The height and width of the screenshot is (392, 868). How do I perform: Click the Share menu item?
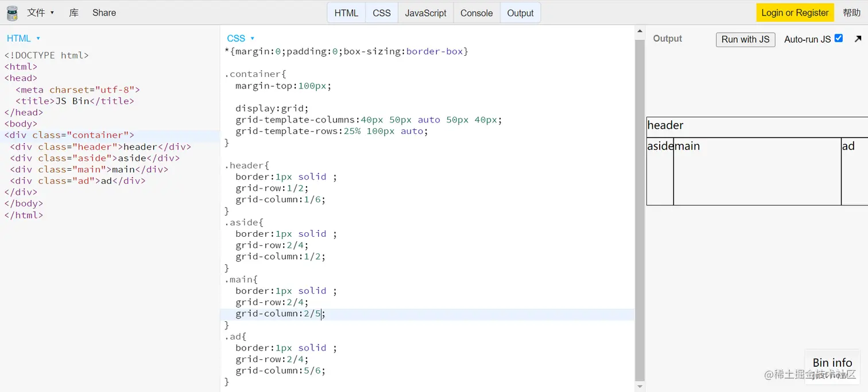(x=104, y=13)
